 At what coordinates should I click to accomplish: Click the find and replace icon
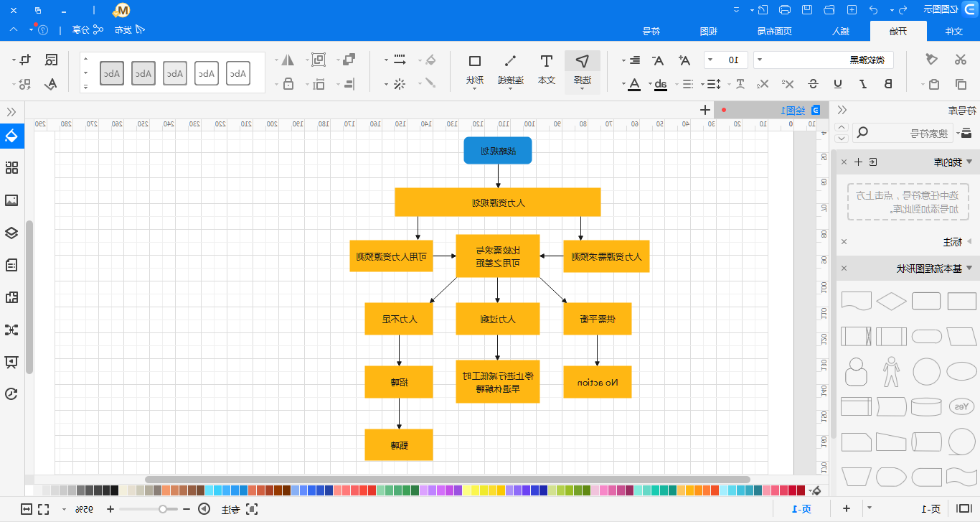(51, 60)
